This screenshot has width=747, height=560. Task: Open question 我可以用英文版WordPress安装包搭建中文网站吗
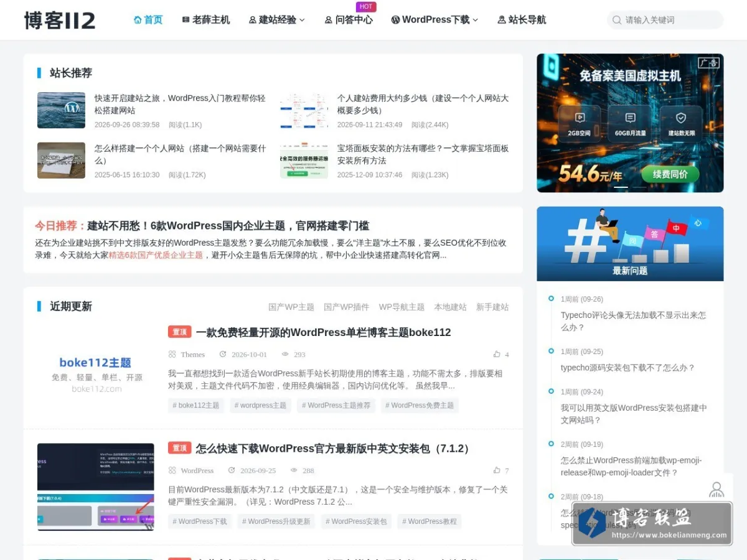[634, 414]
